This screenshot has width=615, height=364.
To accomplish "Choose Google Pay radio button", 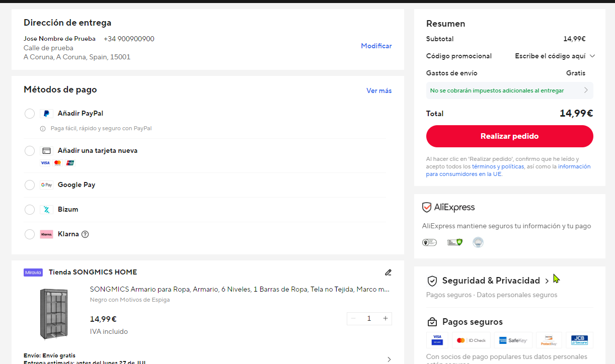I will (30, 185).
